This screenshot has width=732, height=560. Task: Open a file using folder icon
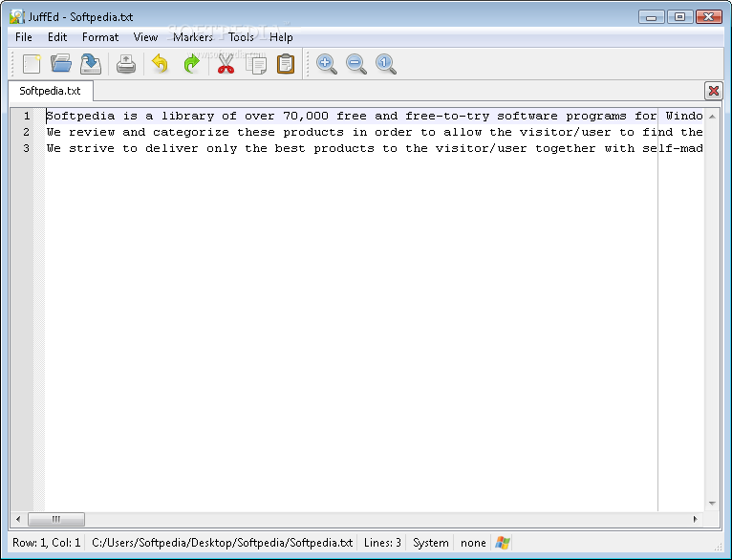click(x=61, y=64)
